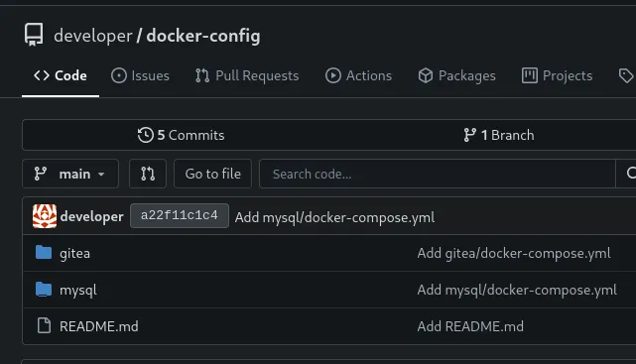Click the Go to file button

pos(213,174)
